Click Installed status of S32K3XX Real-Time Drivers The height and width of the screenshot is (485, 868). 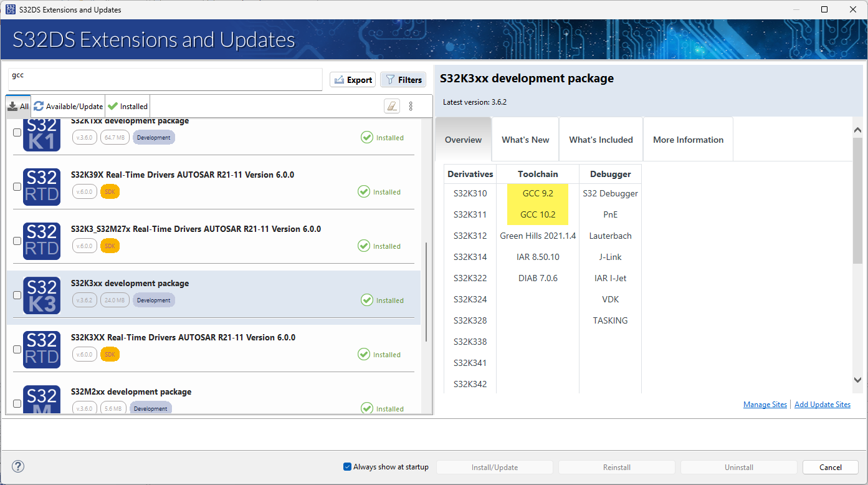[x=379, y=355]
